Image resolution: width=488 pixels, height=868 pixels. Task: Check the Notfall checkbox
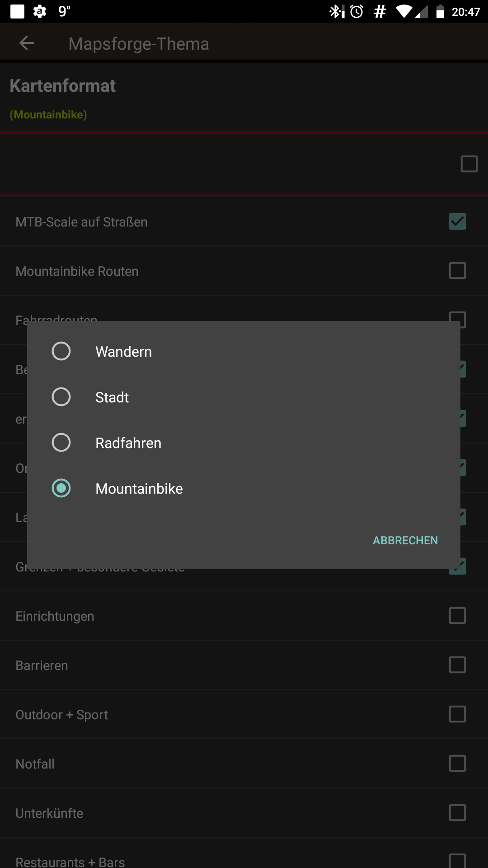[457, 764]
